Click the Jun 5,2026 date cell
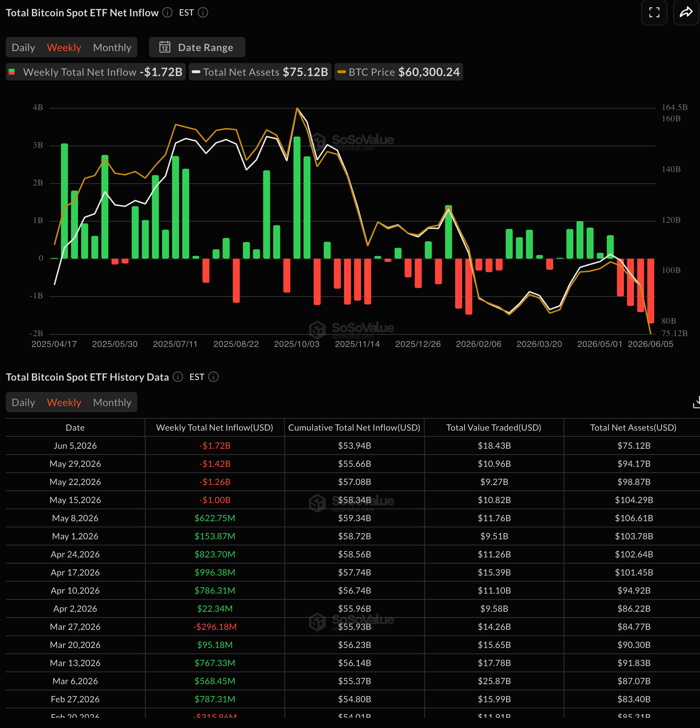700x728 pixels. pyautogui.click(x=75, y=446)
